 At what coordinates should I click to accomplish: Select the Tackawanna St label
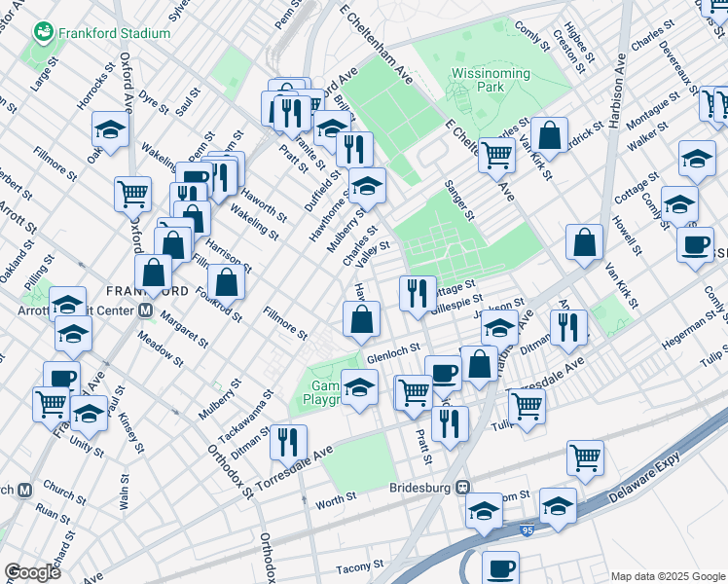click(245, 417)
